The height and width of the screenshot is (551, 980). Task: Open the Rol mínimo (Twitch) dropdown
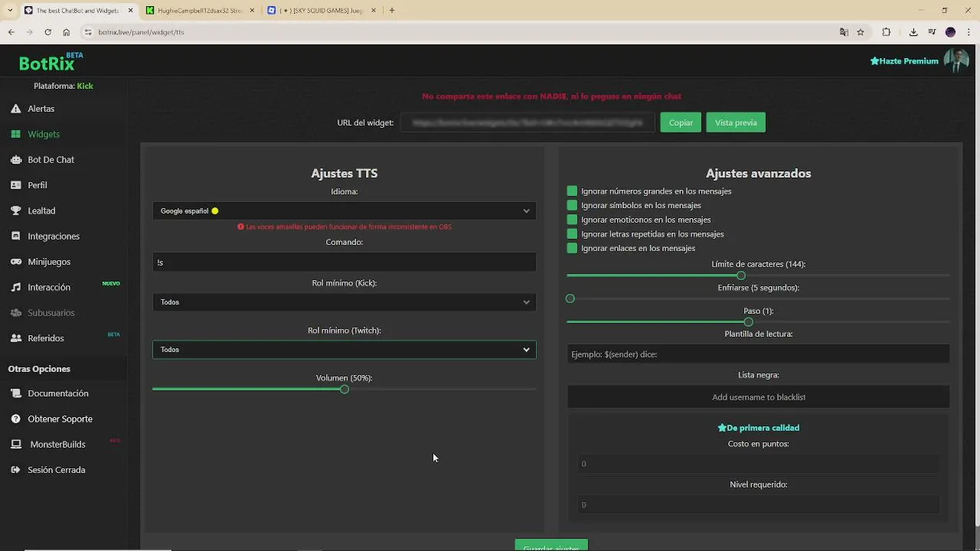tap(345, 349)
